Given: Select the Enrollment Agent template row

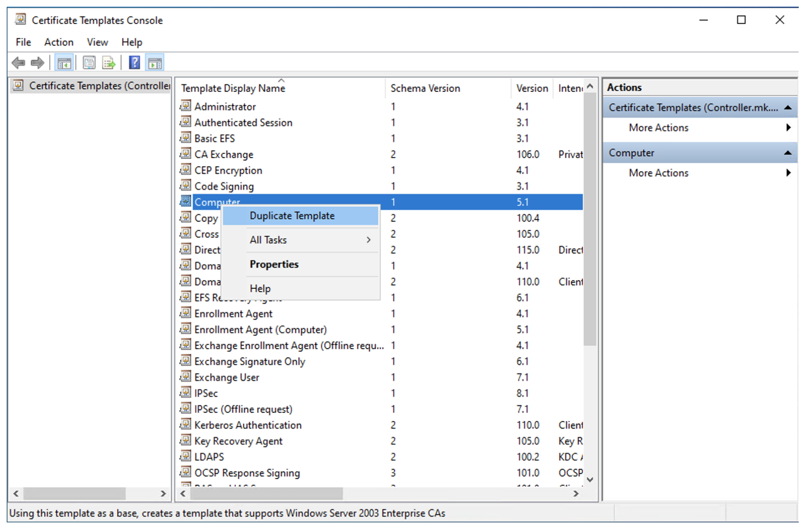Looking at the screenshot, I should 381,314.
